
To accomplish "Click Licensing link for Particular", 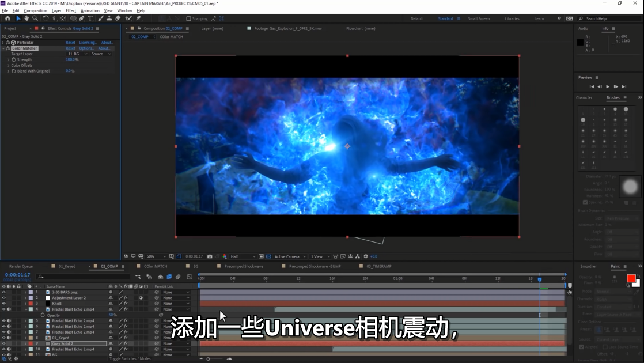I will pyautogui.click(x=88, y=42).
